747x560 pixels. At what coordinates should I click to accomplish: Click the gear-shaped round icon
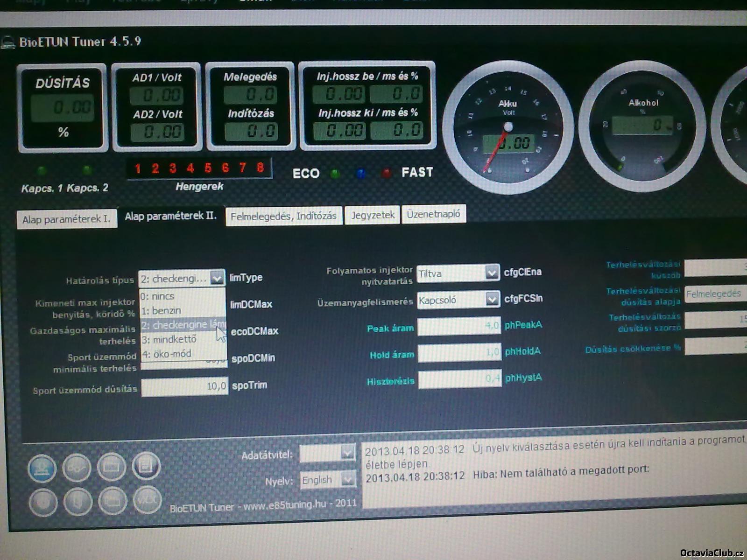[x=43, y=502]
